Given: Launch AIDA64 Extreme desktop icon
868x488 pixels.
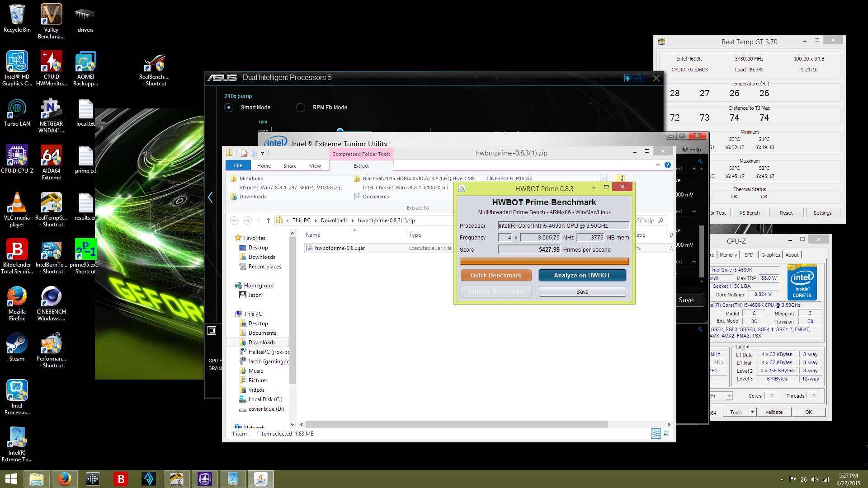Looking at the screenshot, I should pyautogui.click(x=51, y=162).
